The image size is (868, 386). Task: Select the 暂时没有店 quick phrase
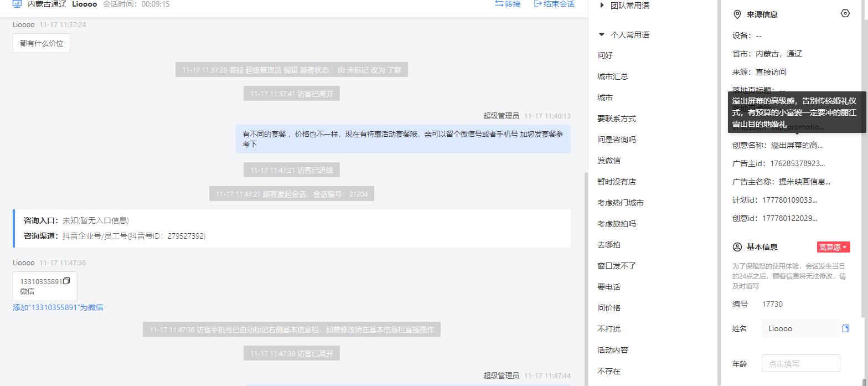(617, 182)
